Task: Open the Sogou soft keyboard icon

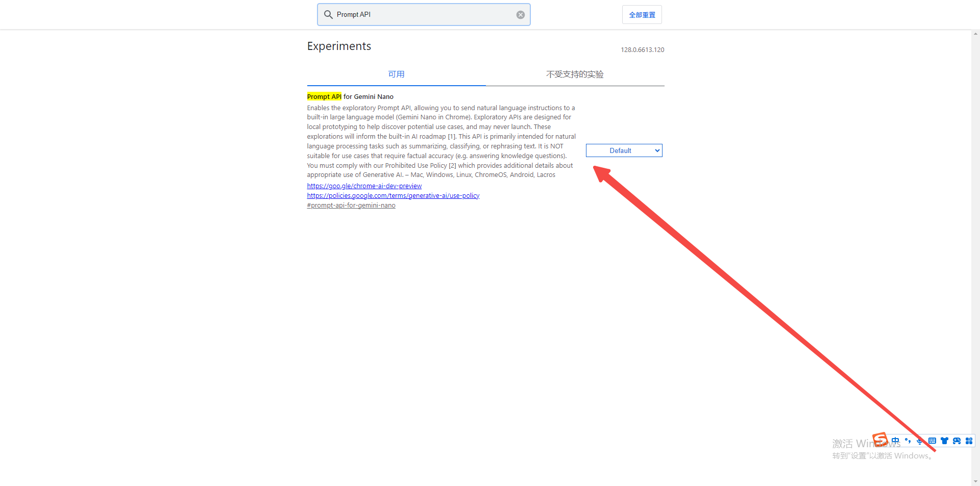Action: point(932,441)
